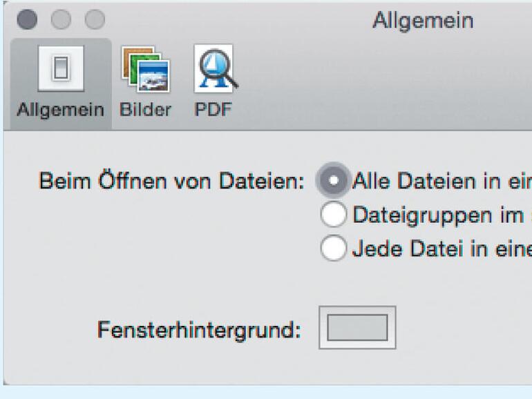Image resolution: width=532 pixels, height=399 pixels.
Task: Click the zoom button in the title bar
Action: (x=94, y=19)
